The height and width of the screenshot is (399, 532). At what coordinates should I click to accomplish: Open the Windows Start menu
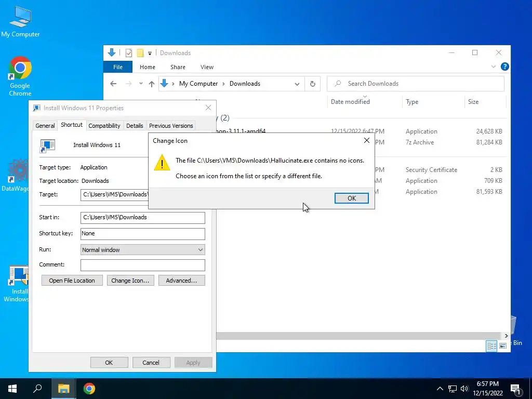click(12, 389)
